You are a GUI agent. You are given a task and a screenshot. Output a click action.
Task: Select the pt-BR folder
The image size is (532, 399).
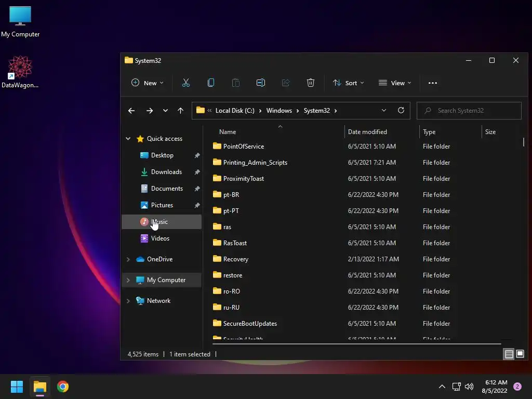point(231,195)
